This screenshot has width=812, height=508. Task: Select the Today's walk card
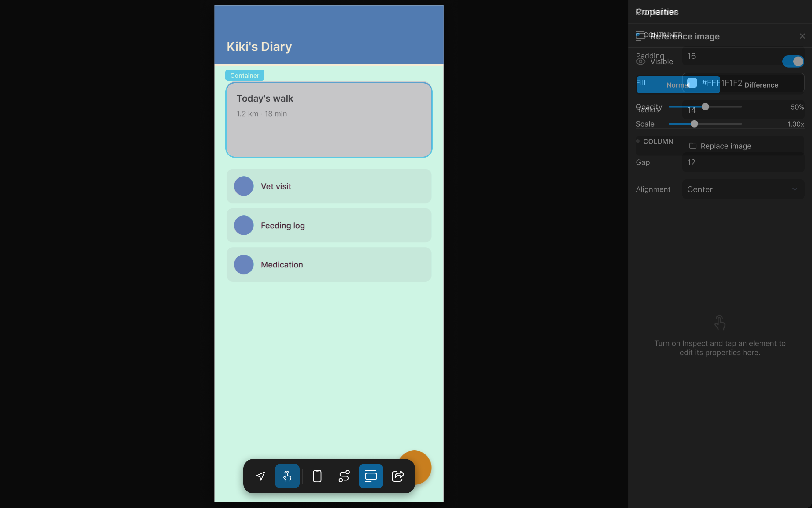329,120
